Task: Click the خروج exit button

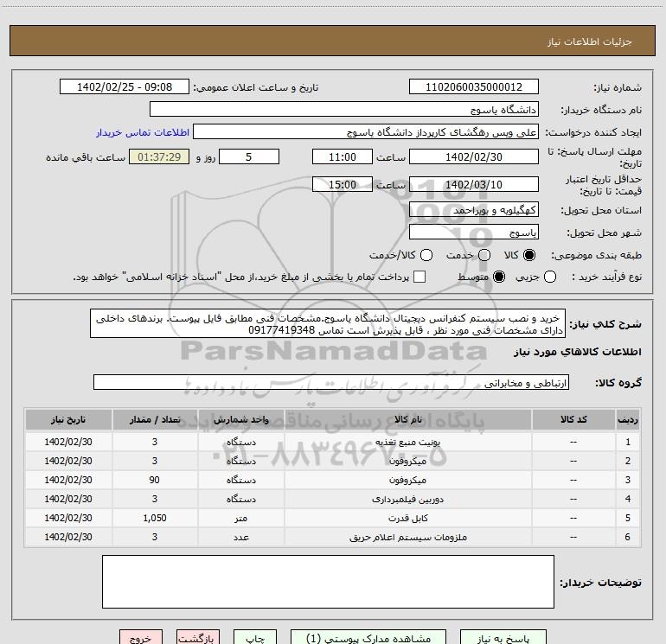Action: tap(141, 638)
